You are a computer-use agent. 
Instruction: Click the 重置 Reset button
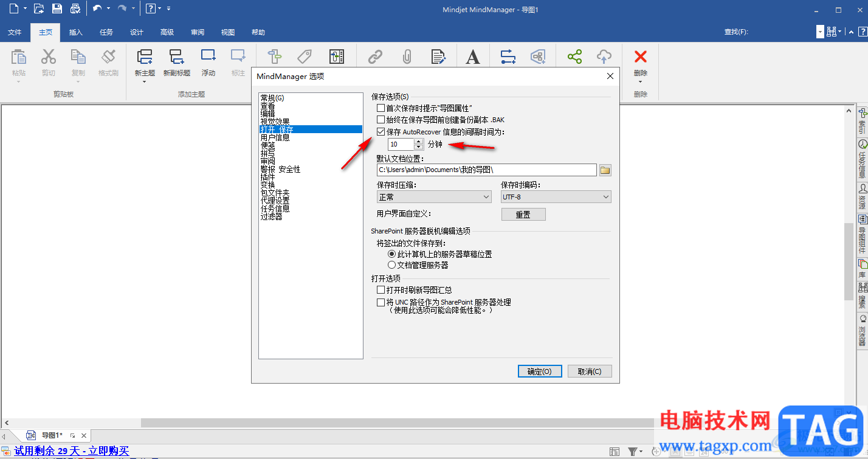[x=523, y=215]
